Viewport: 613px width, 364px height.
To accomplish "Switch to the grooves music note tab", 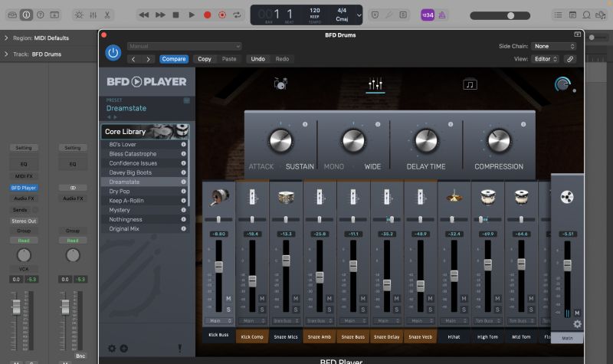I will (x=470, y=84).
